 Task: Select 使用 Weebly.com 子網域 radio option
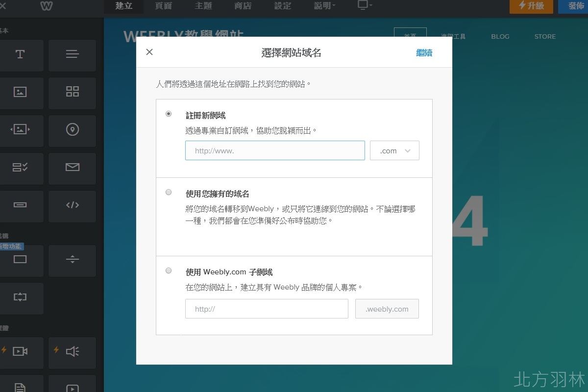169,270
